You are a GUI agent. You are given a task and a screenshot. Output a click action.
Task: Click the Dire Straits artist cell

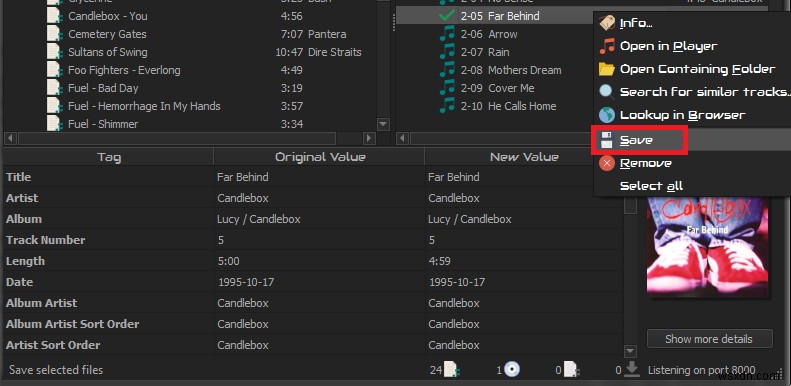334,52
